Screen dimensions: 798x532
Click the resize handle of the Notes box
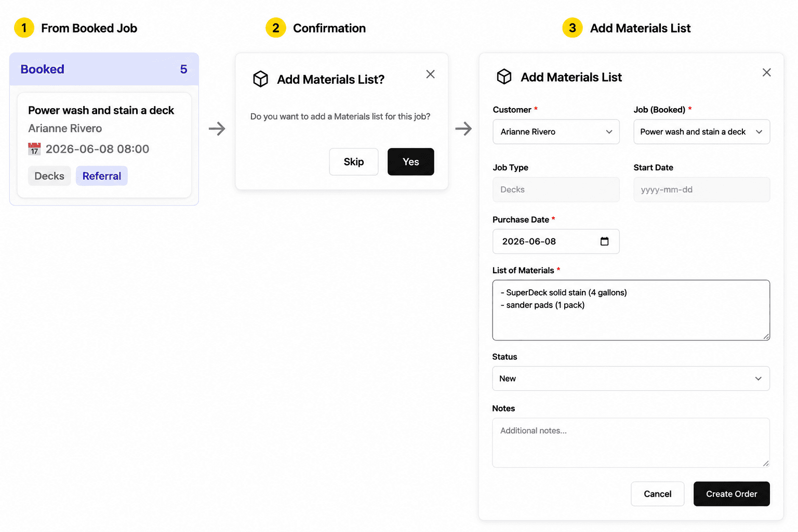coord(766,463)
